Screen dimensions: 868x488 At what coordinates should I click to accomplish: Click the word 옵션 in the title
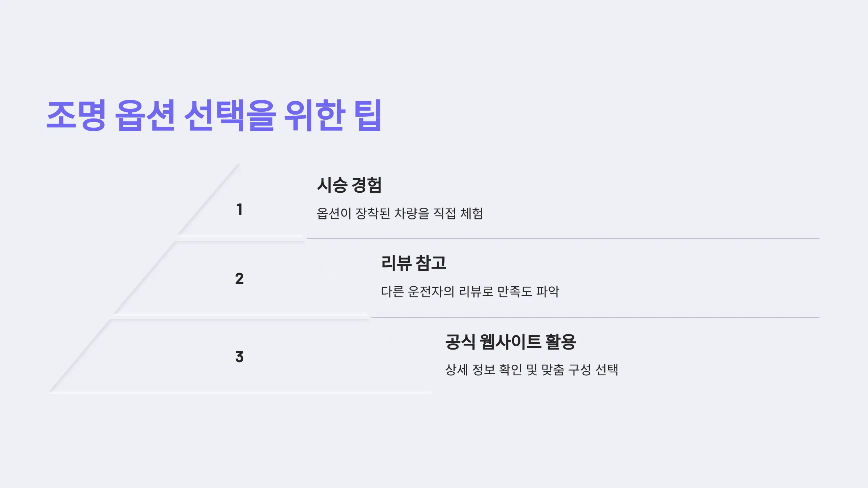click(145, 115)
